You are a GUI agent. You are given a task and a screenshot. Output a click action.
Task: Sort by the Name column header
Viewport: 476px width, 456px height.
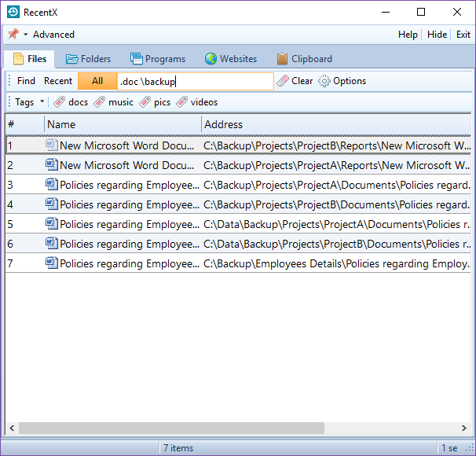click(123, 124)
